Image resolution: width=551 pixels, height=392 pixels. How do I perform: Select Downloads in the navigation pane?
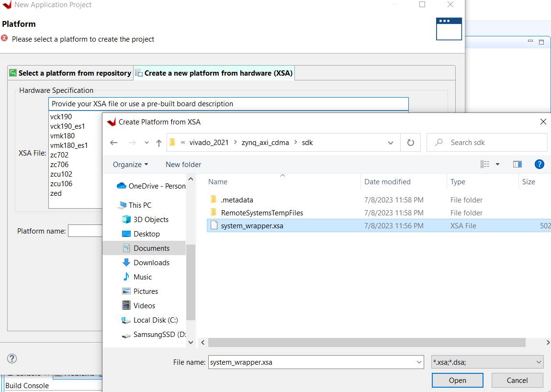(151, 262)
